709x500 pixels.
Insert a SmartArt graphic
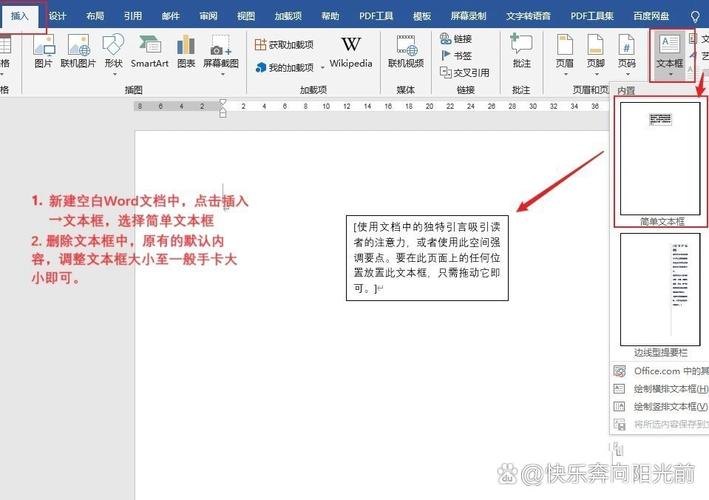(x=150, y=51)
